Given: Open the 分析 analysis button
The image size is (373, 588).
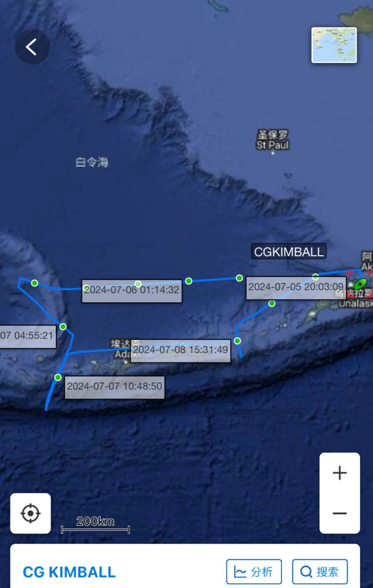Looking at the screenshot, I should tap(254, 572).
